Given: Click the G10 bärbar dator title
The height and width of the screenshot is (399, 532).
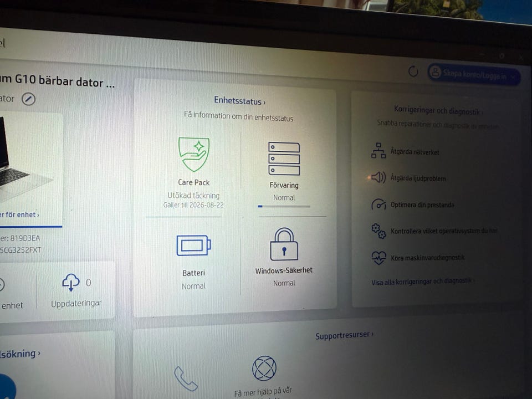Looking at the screenshot, I should point(57,80).
